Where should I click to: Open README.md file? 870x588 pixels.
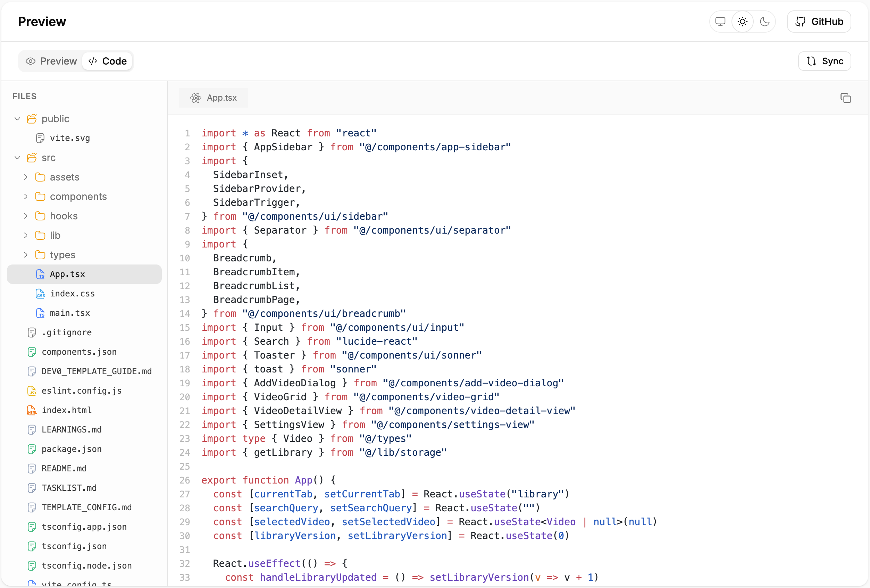click(x=64, y=469)
